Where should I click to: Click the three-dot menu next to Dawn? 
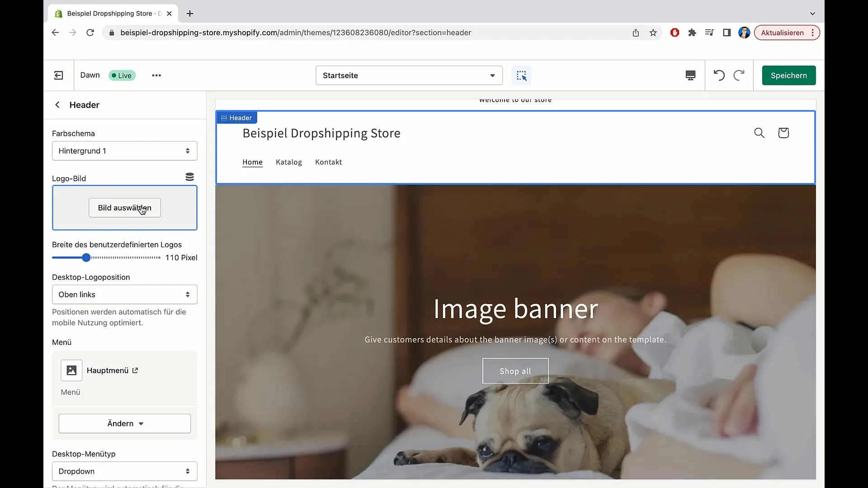[156, 75]
